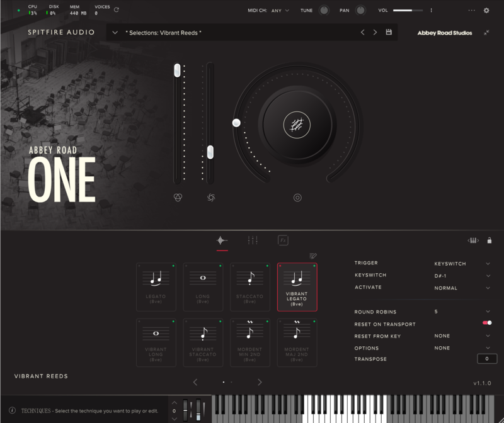
Task: Open the Options None dropdown
Action: pos(462,348)
